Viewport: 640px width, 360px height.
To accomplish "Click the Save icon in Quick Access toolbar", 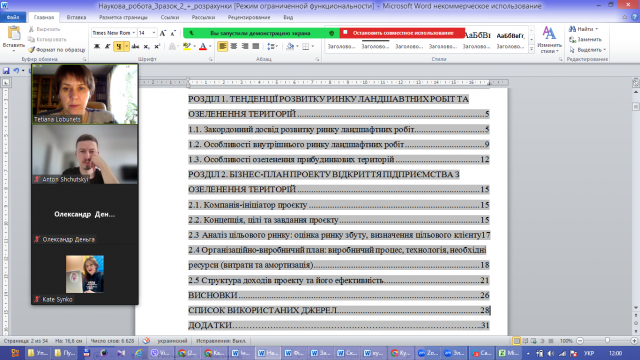I will click(x=6, y=71).
